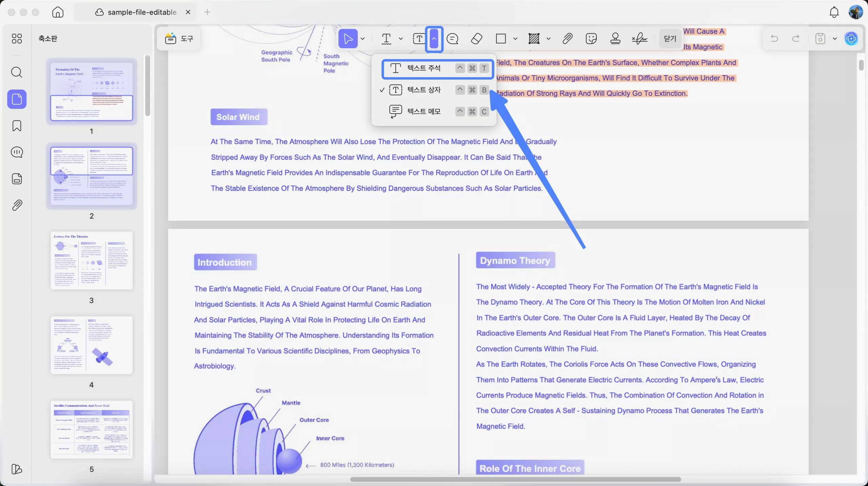Open the bookmarks sidebar icon
The height and width of the screenshot is (486, 868).
coord(17,126)
